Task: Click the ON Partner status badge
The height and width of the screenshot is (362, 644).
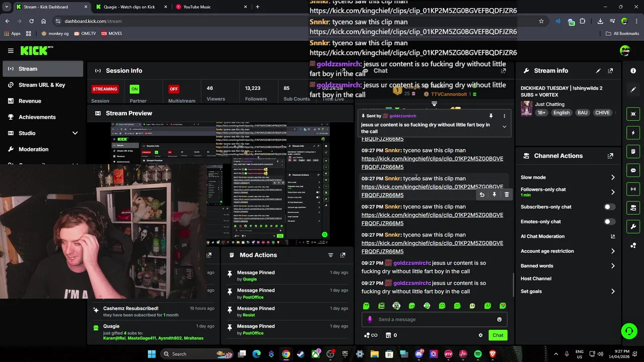Action: 134,89
